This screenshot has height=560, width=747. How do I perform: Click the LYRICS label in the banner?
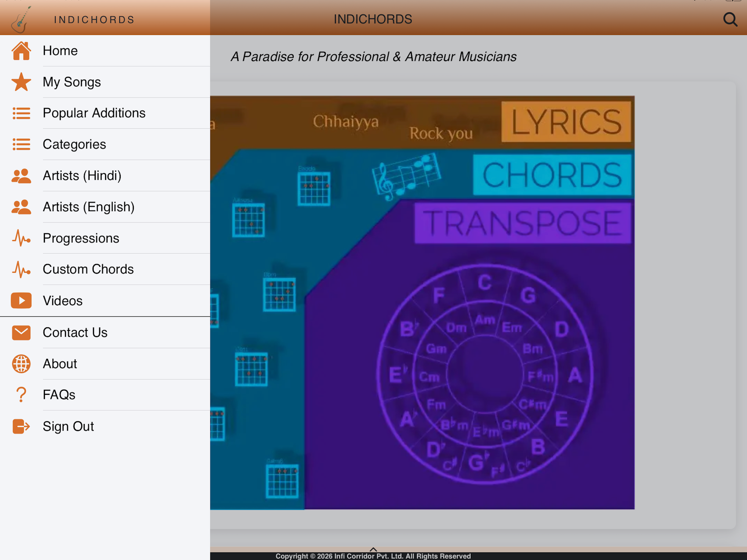[566, 122]
